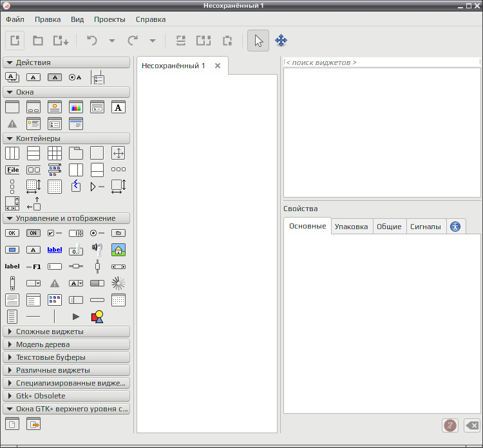483x448 pixels.
Task: Collapse the Управление и отображение group
Action: [66, 218]
